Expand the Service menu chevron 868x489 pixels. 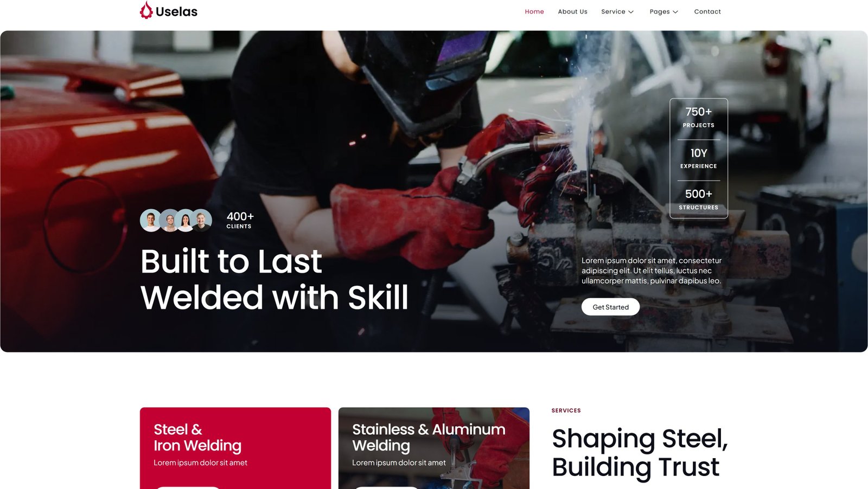point(631,12)
